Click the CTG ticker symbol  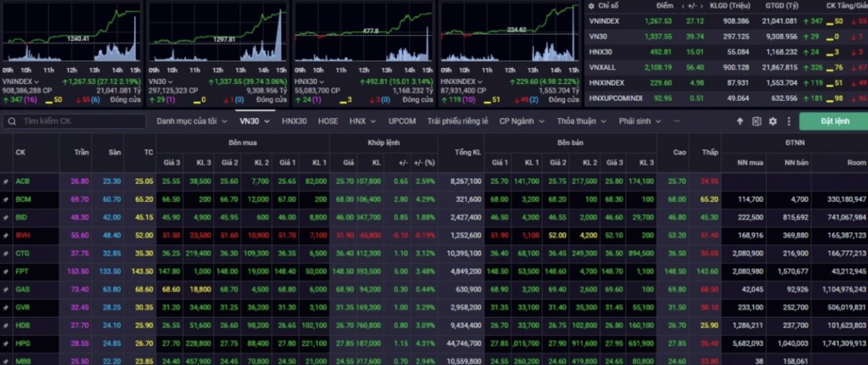click(22, 253)
